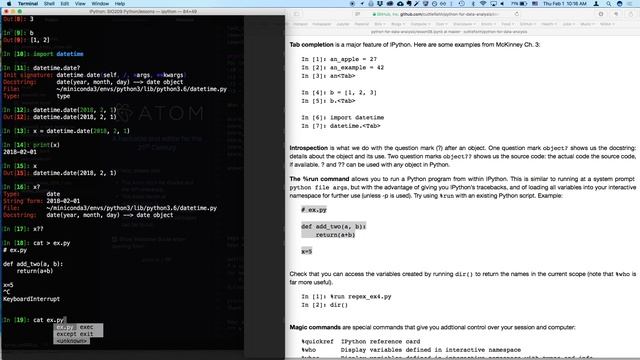
Task: Click the volume icon in menu bar
Action: [502, 3]
